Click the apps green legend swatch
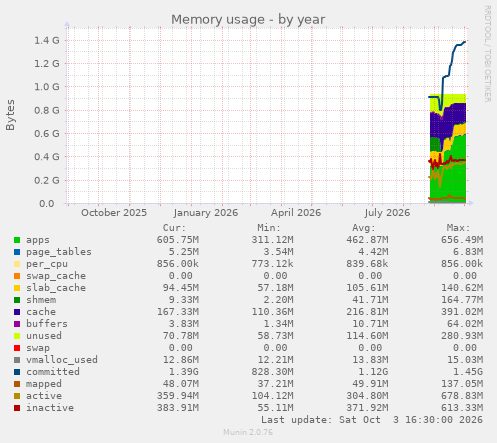 pyautogui.click(x=17, y=240)
